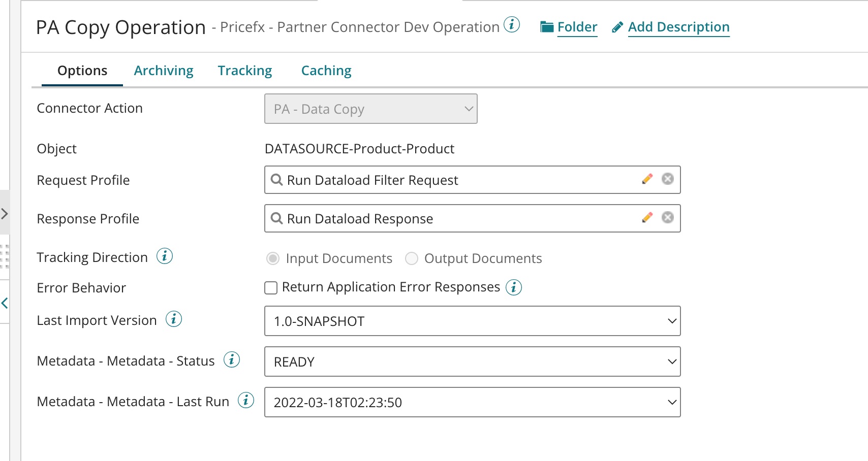
Task: Click info icon next to operation title
Action: tap(512, 24)
